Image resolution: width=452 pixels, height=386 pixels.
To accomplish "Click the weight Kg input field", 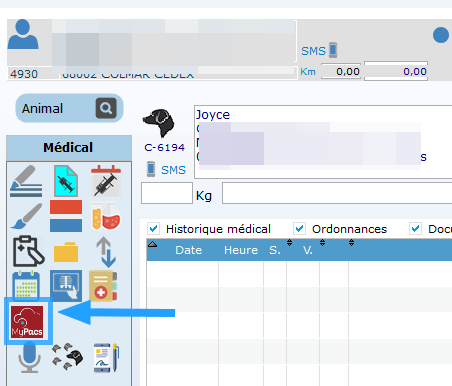I will [x=167, y=193].
